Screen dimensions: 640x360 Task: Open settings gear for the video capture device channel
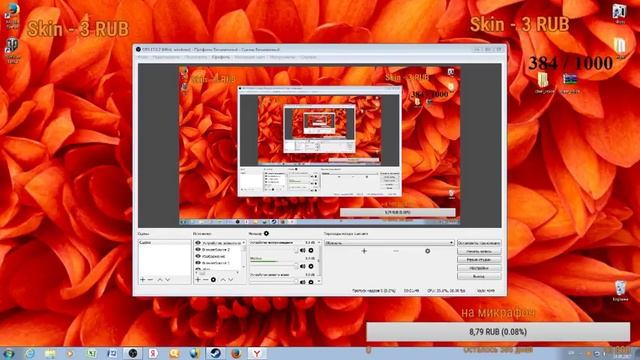pyautogui.click(x=311, y=282)
